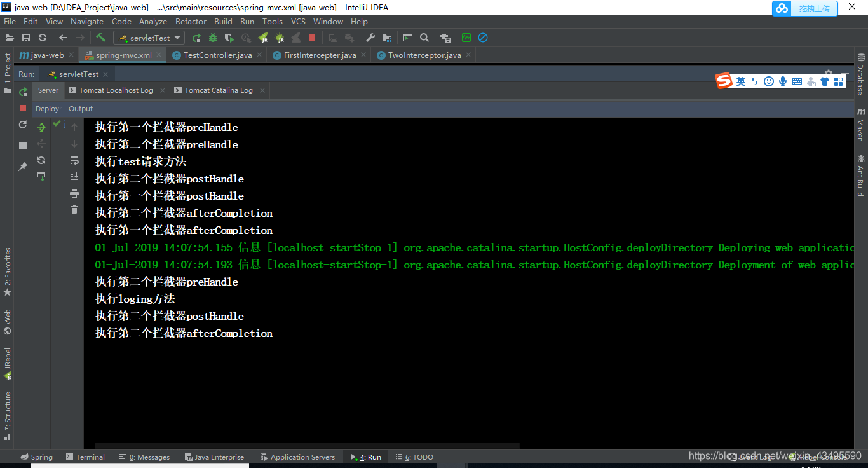Click the 拖拽上传 cloud upload button
Image resolution: width=868 pixels, height=468 pixels.
click(x=805, y=8)
